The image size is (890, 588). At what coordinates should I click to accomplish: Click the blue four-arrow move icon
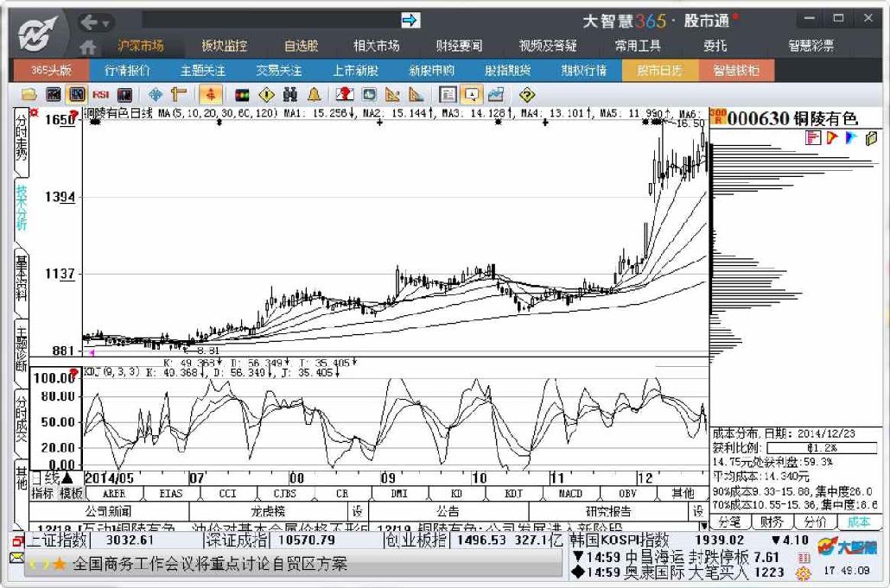155,95
